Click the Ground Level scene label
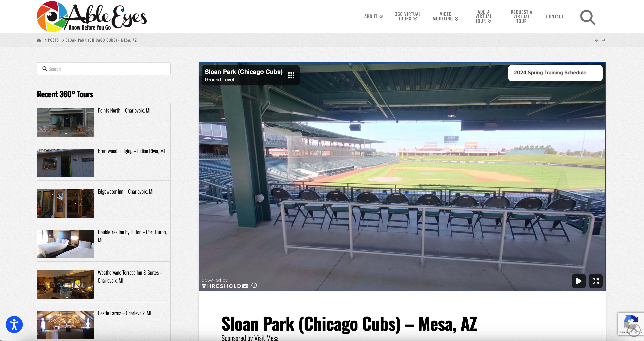 [219, 80]
